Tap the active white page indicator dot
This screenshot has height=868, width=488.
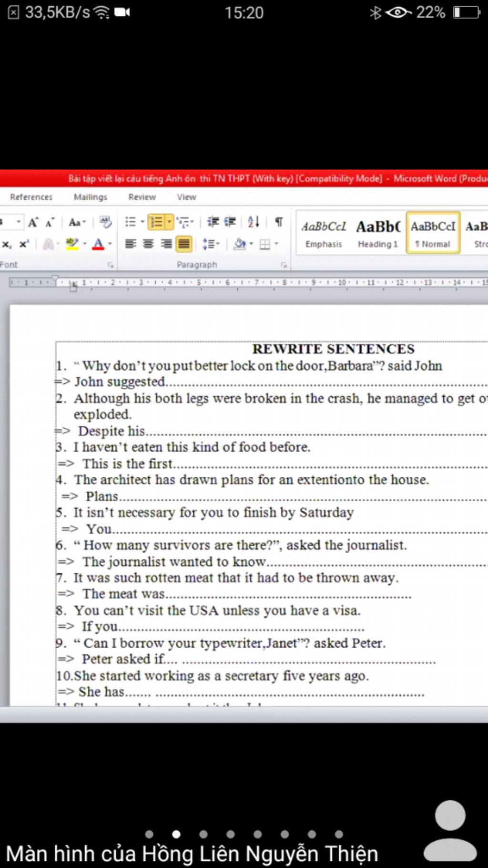pyautogui.click(x=176, y=834)
